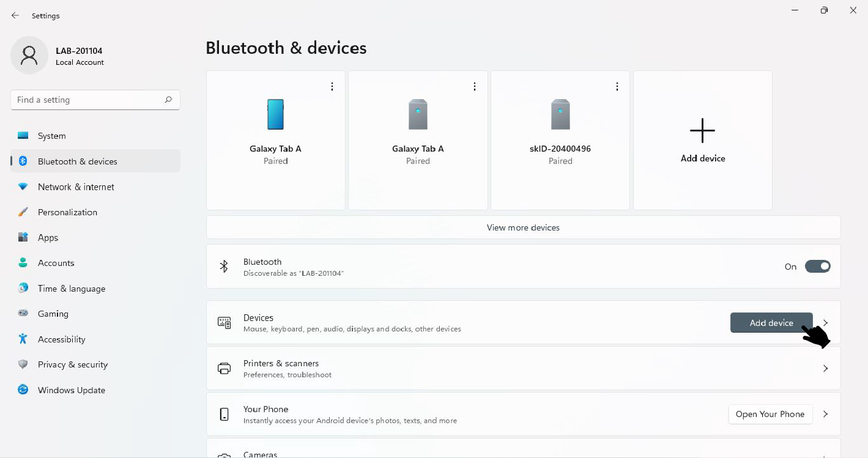Image resolution: width=868 pixels, height=458 pixels.
Task: Select Time & language in sidebar
Action: pos(72,289)
